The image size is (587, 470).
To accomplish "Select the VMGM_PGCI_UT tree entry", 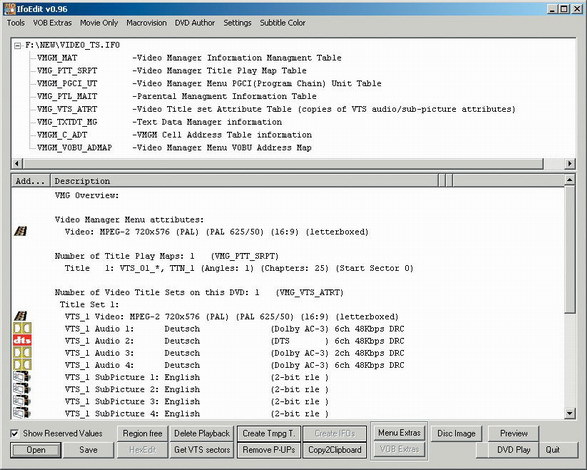I will 67,84.
